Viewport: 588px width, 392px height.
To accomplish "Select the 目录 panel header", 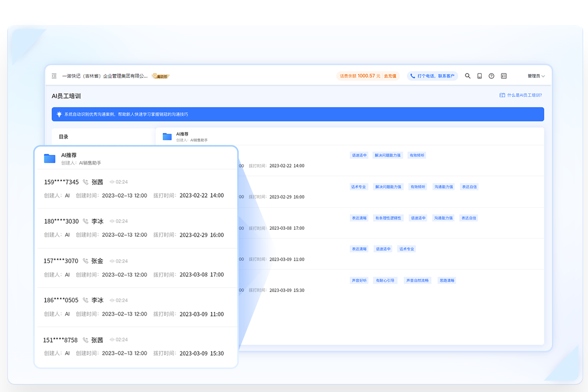I will click(x=64, y=137).
